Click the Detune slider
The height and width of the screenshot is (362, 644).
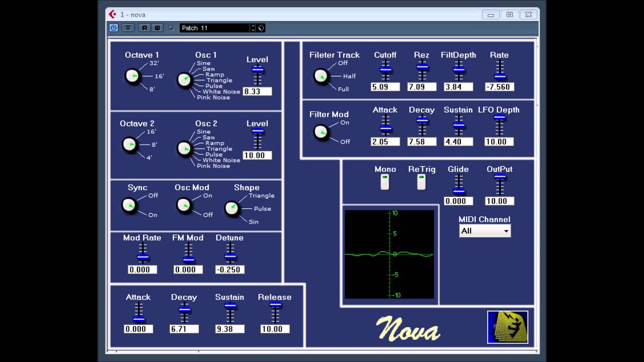(x=230, y=253)
